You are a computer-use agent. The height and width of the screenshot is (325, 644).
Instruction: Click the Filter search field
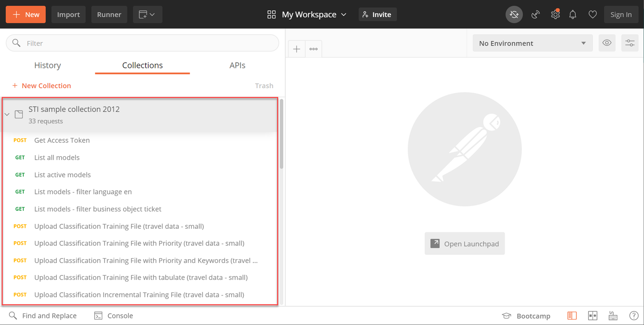tap(142, 43)
